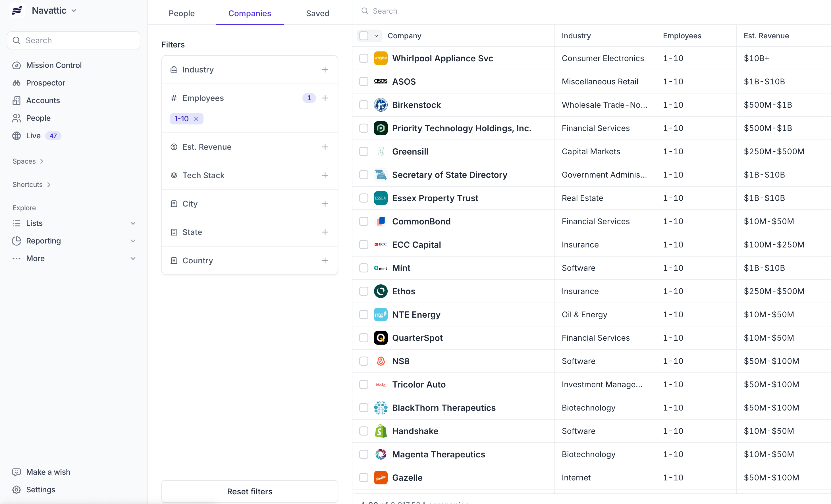The image size is (831, 504).
Task: Remove the 1-10 employees filter chip
Action: [196, 119]
